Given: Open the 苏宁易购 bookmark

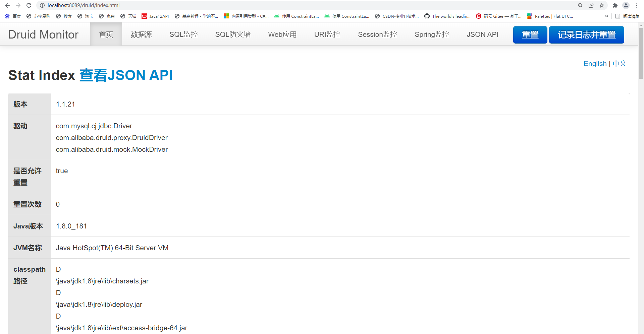Looking at the screenshot, I should click(x=38, y=16).
